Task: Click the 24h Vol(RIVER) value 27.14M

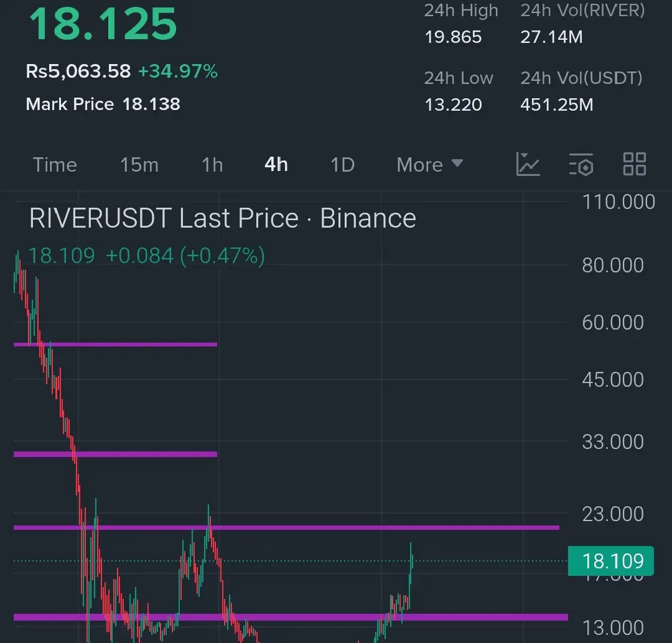Action: [x=551, y=37]
